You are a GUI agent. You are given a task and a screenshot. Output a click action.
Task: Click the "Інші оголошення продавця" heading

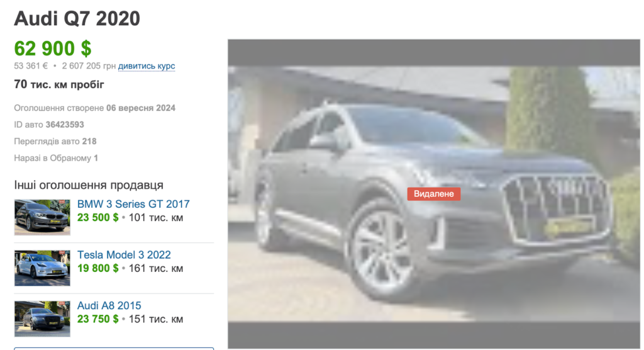point(89,185)
